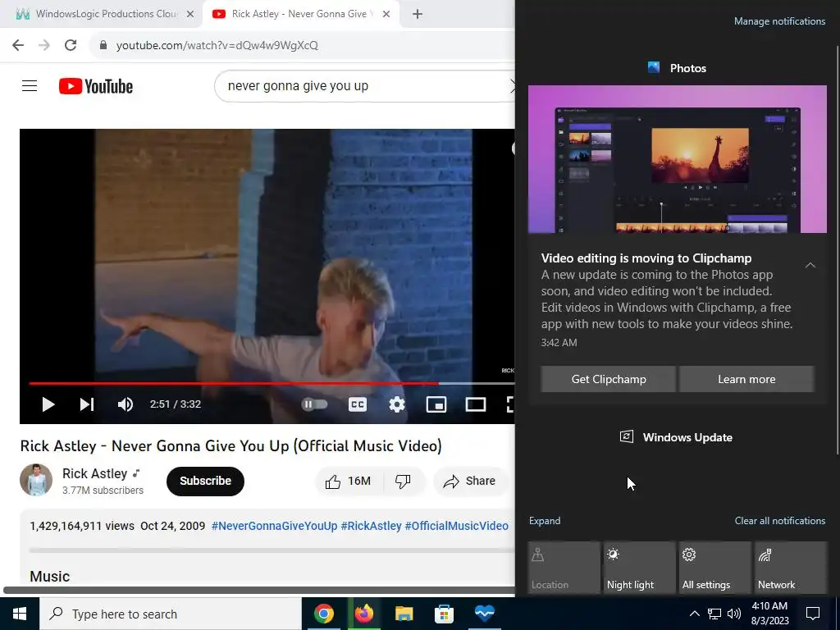The image size is (840, 630).
Task: Open Manage notifications link
Action: pos(779,21)
